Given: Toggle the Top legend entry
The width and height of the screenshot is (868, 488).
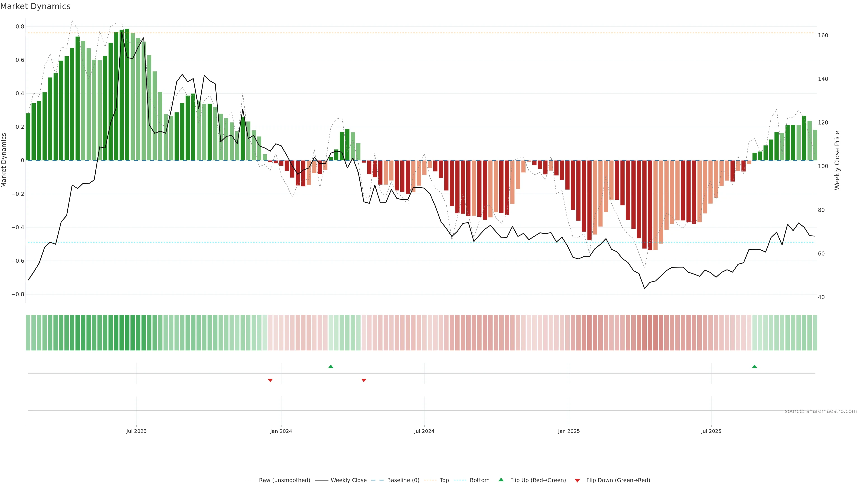Looking at the screenshot, I should [x=444, y=480].
